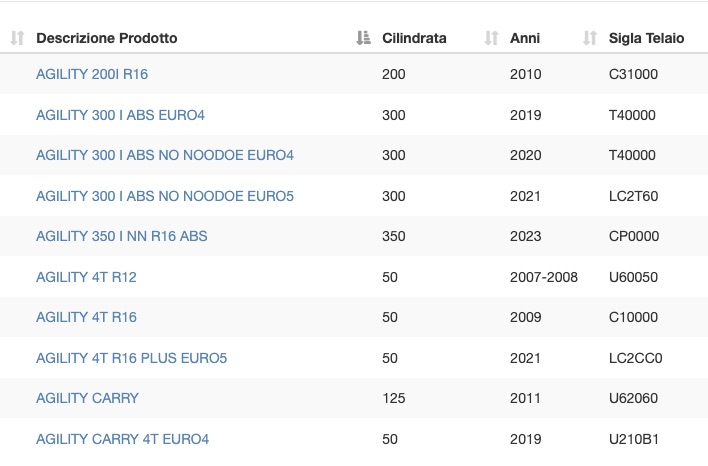Image resolution: width=708 pixels, height=466 pixels.
Task: Click the sort arrows icon left of Descrizione Prodotto
Action: (x=17, y=38)
